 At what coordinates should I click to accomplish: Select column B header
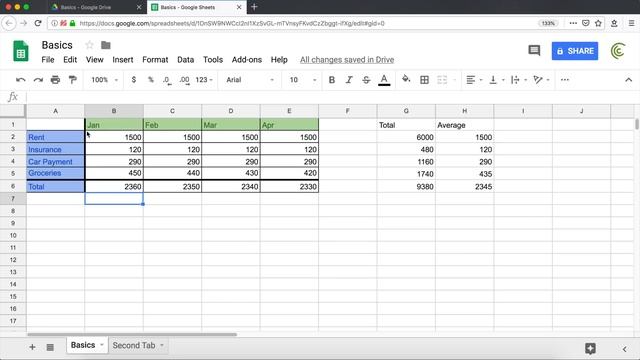coord(114,111)
